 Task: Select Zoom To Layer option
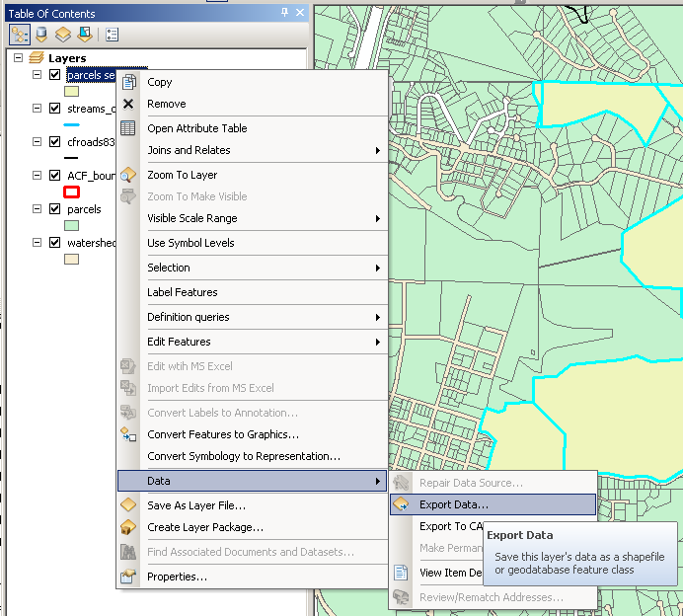click(182, 175)
